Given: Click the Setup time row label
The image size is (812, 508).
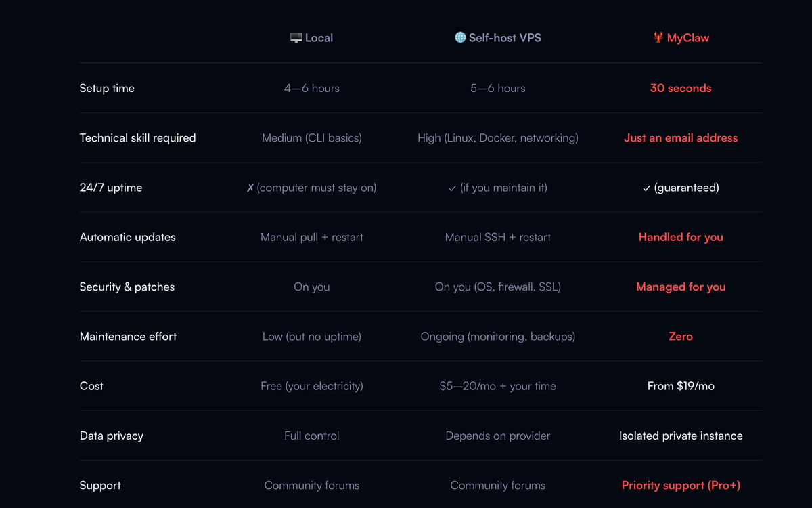Looking at the screenshot, I should (x=107, y=88).
